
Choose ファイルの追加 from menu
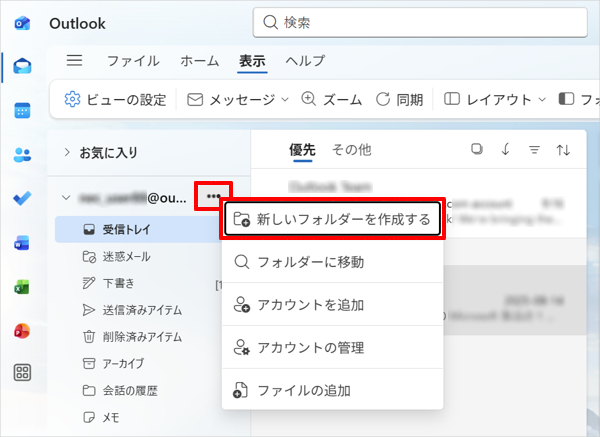point(333,391)
